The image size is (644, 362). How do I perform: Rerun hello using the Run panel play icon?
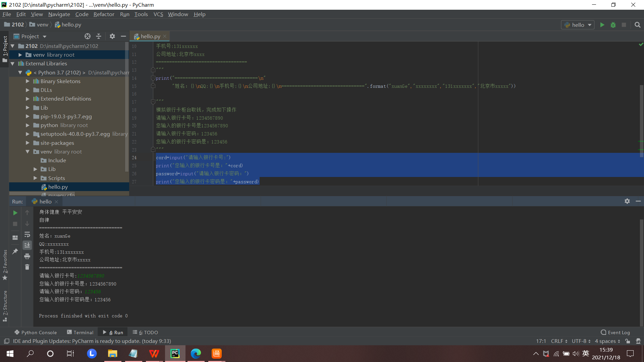(x=15, y=213)
